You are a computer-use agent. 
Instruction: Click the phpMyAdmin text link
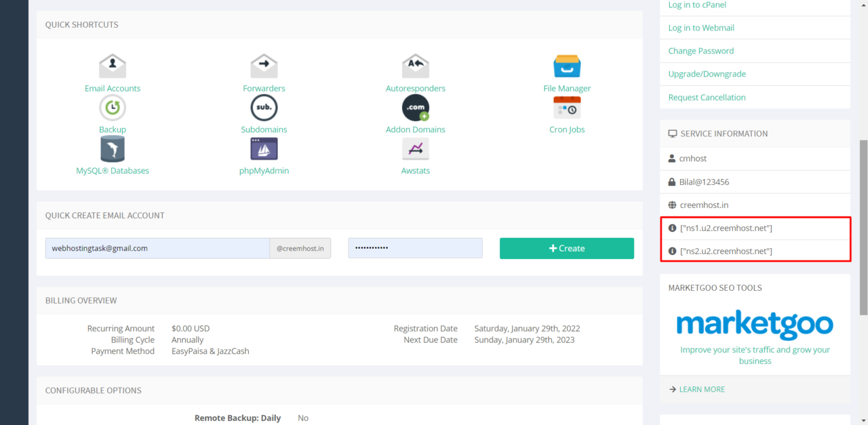pyautogui.click(x=264, y=171)
